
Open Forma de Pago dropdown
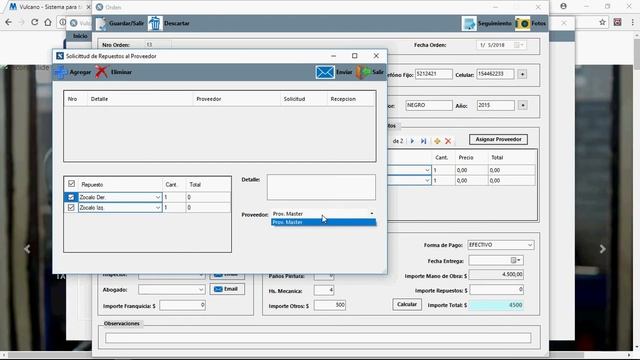click(x=529, y=245)
